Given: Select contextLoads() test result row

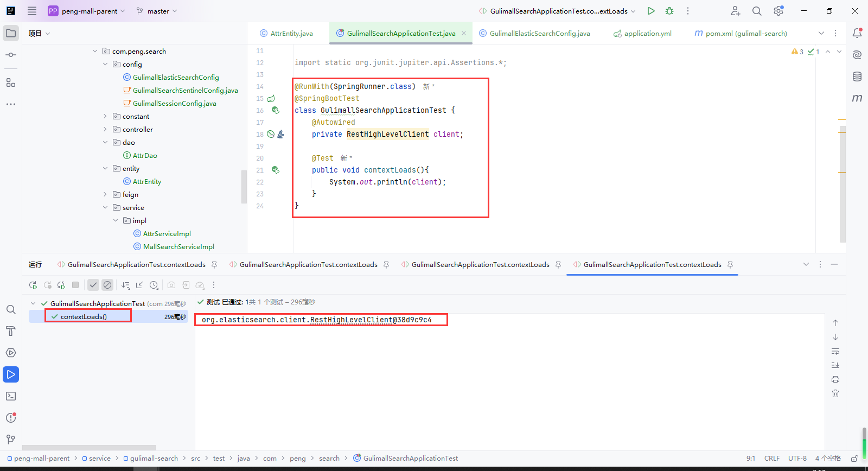Looking at the screenshot, I should coord(108,317).
